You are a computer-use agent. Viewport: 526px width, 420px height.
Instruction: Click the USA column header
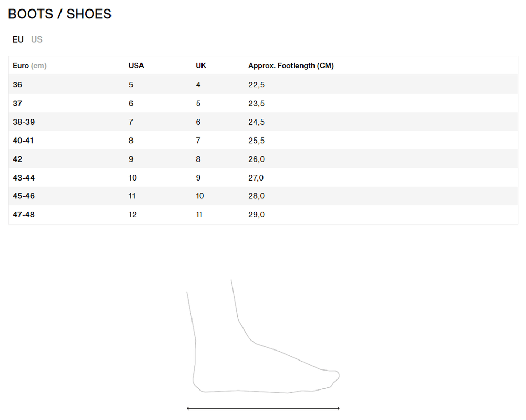tap(136, 66)
